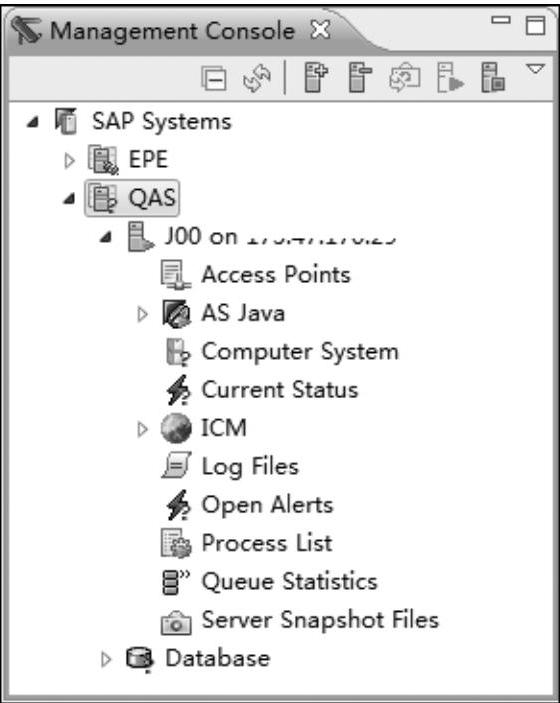Expand the EPE system node
The height and width of the screenshot is (703, 560).
click(69, 160)
